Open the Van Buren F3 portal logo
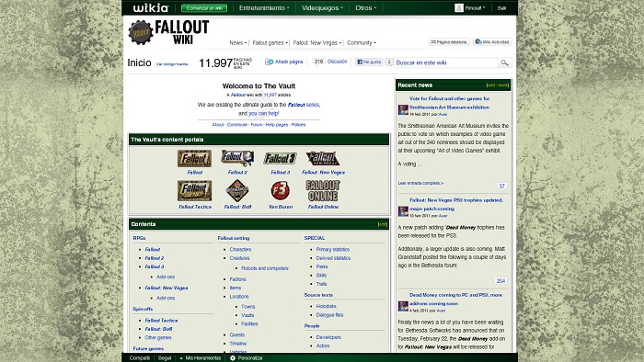 coord(280,190)
